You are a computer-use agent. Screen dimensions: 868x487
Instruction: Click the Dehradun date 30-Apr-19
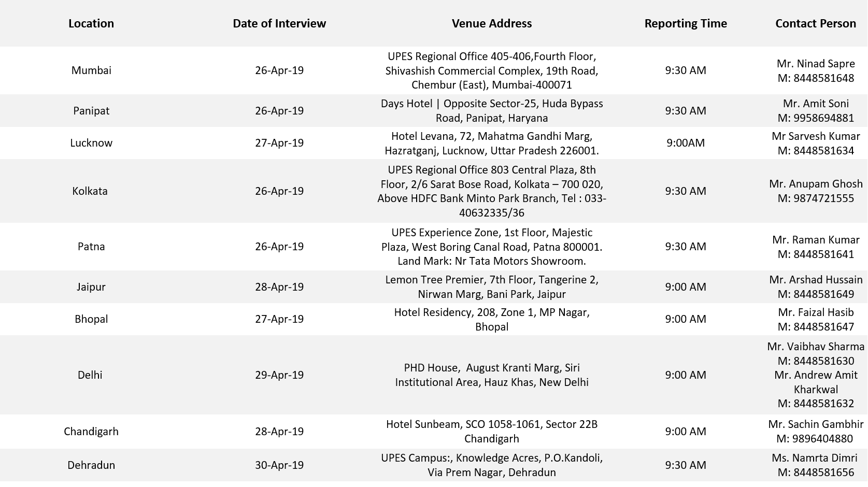coord(279,465)
